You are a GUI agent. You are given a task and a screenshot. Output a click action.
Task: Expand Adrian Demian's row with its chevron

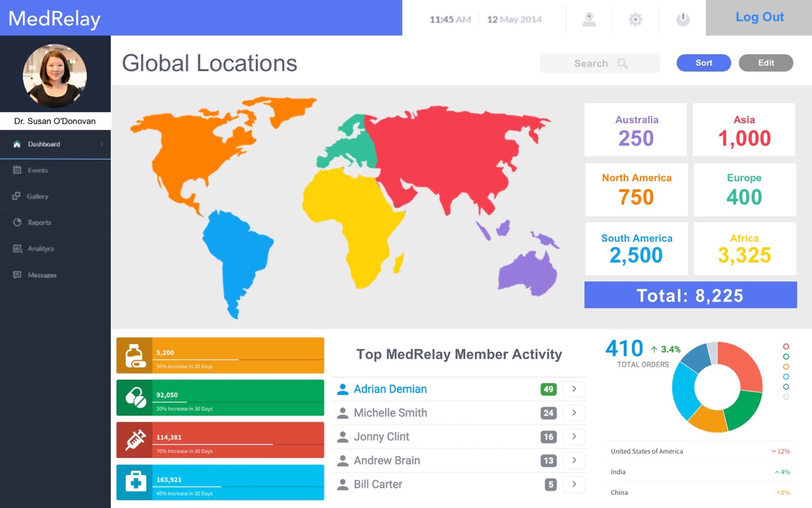574,389
